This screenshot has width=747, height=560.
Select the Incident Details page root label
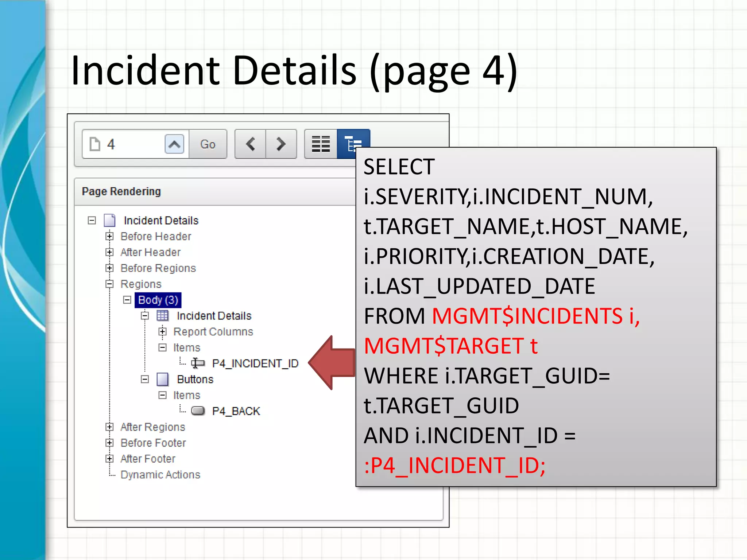(161, 220)
